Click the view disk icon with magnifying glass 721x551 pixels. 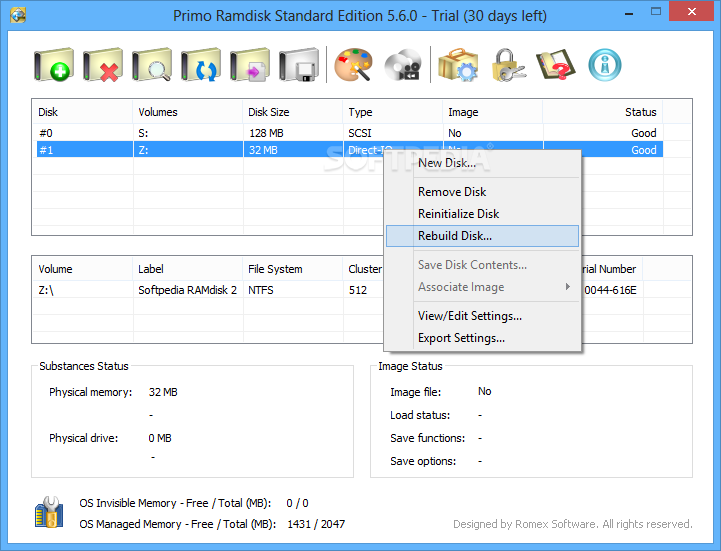pos(152,65)
